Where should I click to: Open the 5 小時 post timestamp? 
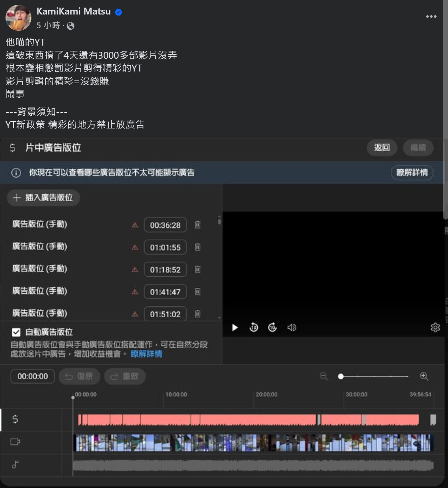(x=48, y=26)
